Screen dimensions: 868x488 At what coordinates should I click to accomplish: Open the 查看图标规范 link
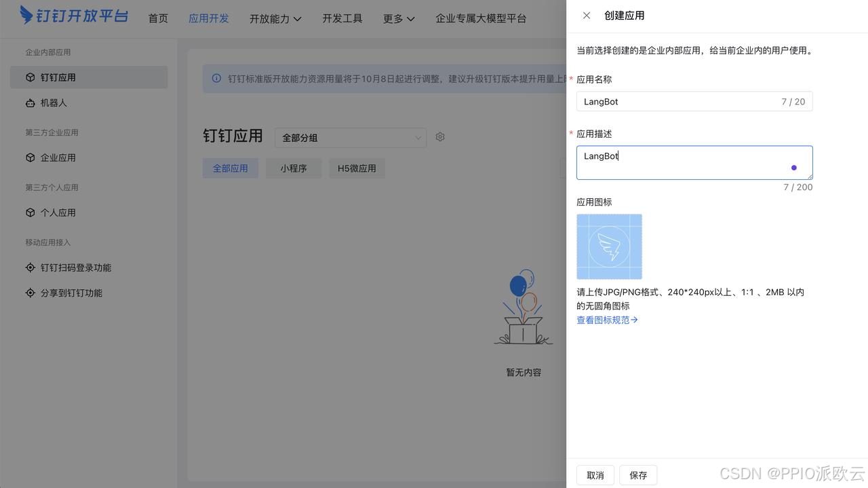click(607, 320)
